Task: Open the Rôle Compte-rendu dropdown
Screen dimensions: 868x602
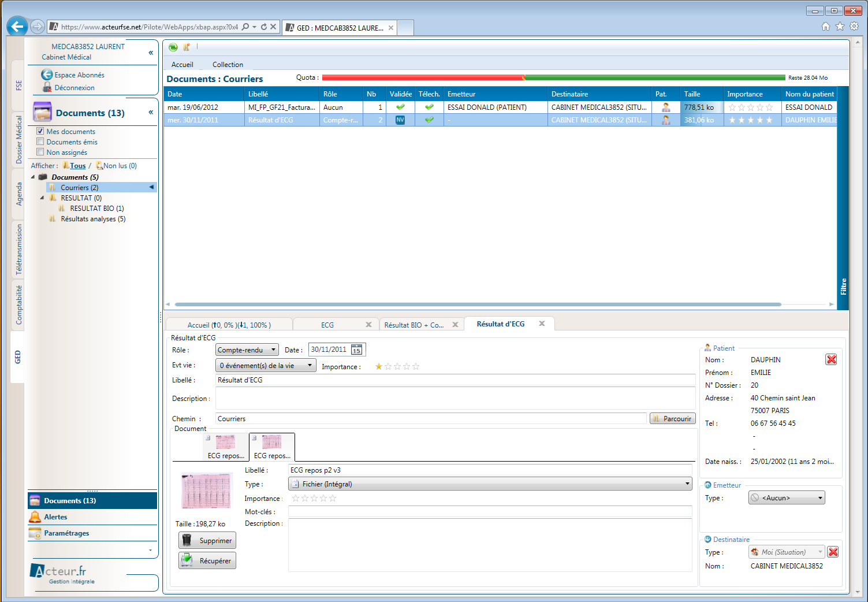Action: [x=247, y=350]
